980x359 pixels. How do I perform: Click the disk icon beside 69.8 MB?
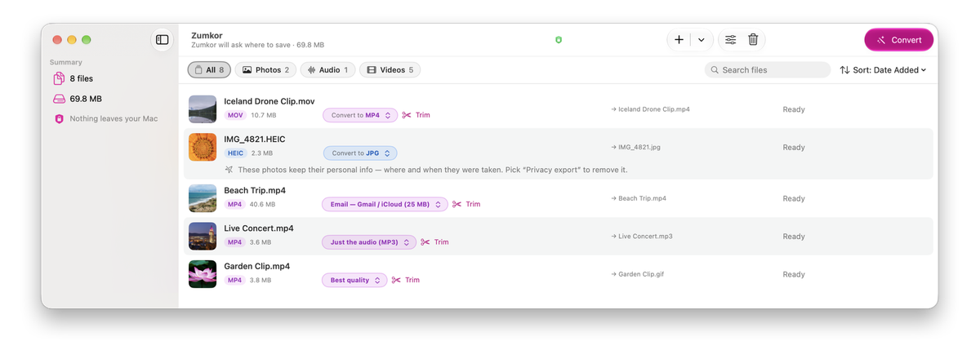(x=59, y=99)
